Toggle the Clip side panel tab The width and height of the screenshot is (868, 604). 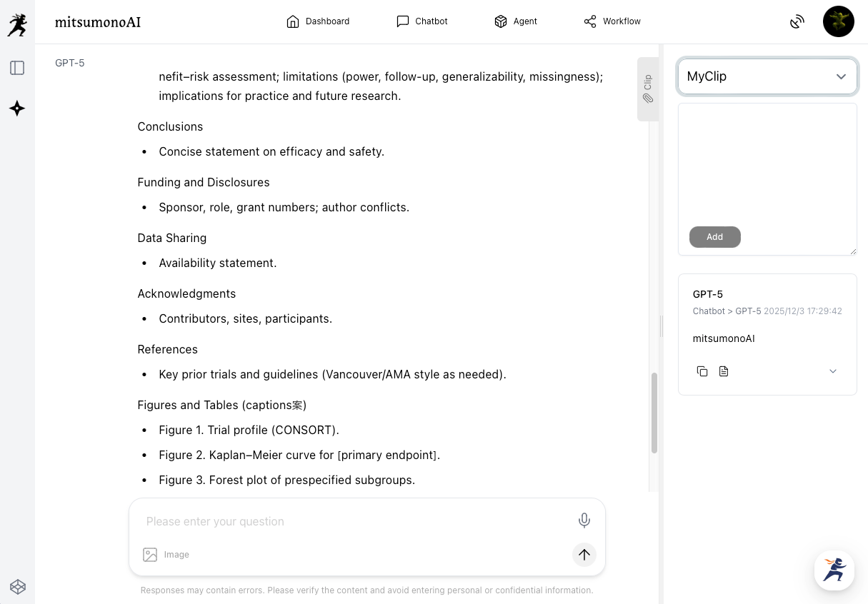(648, 89)
